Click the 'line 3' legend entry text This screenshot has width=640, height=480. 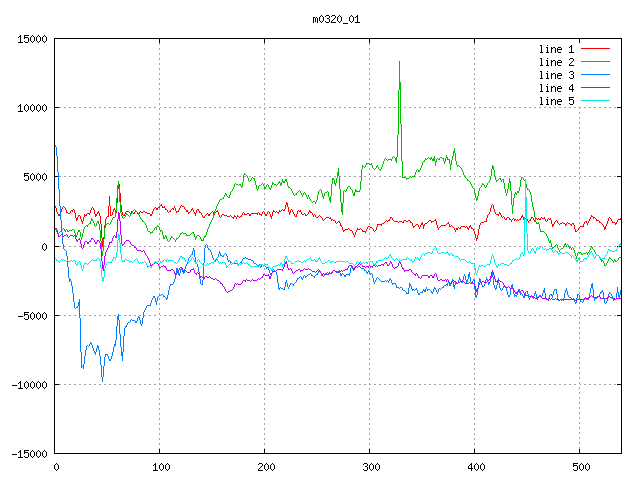(x=557, y=75)
